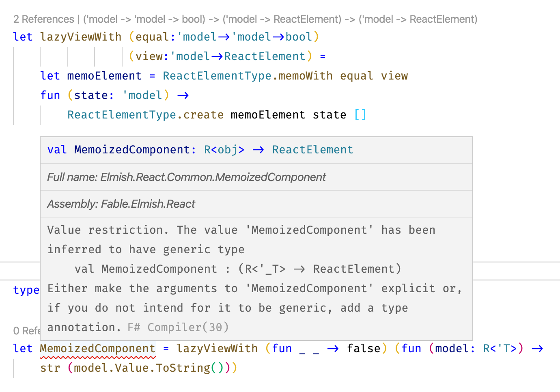The height and width of the screenshot is (392, 560).
Task: Click the "2 References" CodeLens link
Action: 43,19
